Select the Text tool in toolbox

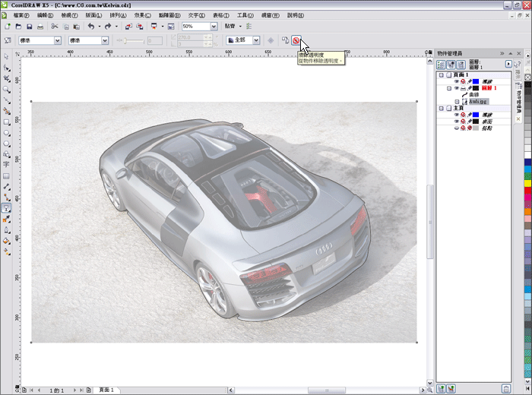(7, 164)
